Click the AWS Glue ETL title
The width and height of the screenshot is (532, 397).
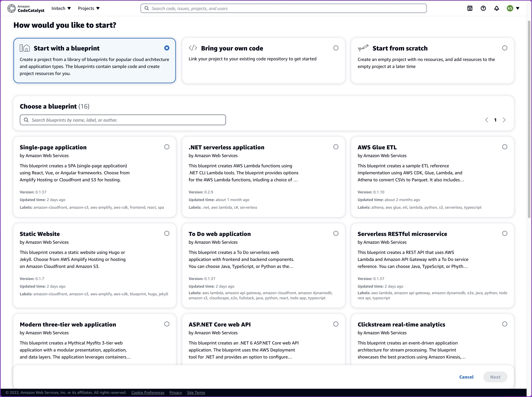377,147
